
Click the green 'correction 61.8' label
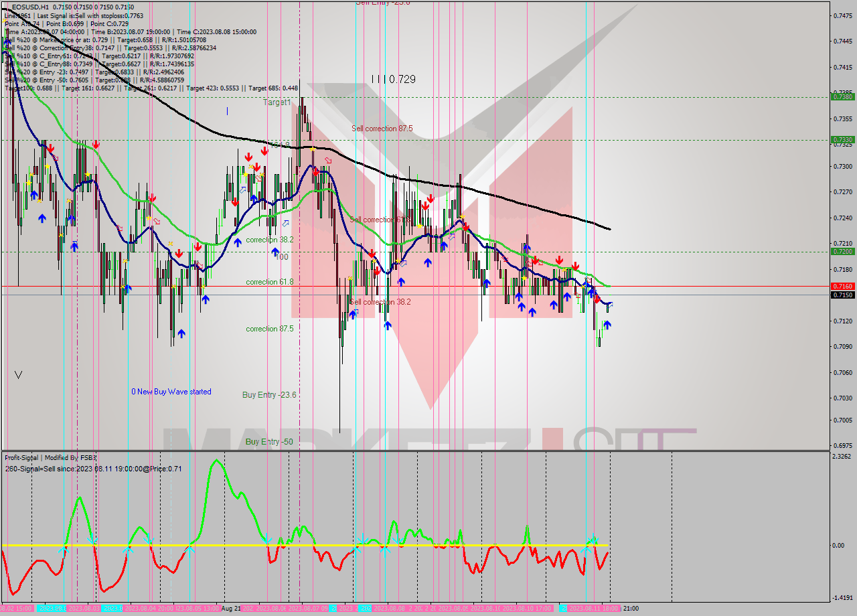coord(269,282)
